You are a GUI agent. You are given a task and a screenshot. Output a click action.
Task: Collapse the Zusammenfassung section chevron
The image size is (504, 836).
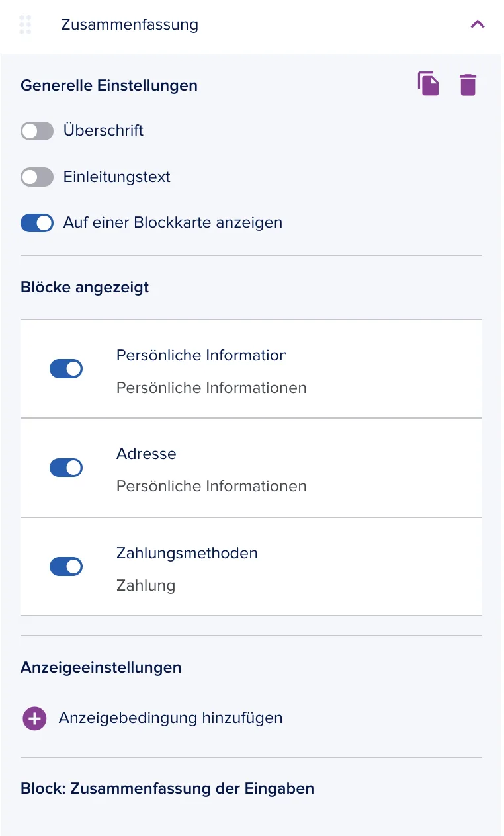point(478,24)
